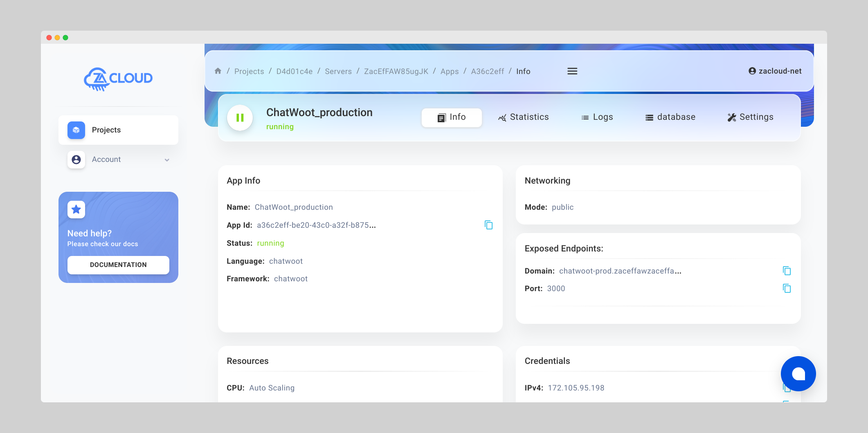
Task: Open the Logs tab
Action: point(597,117)
